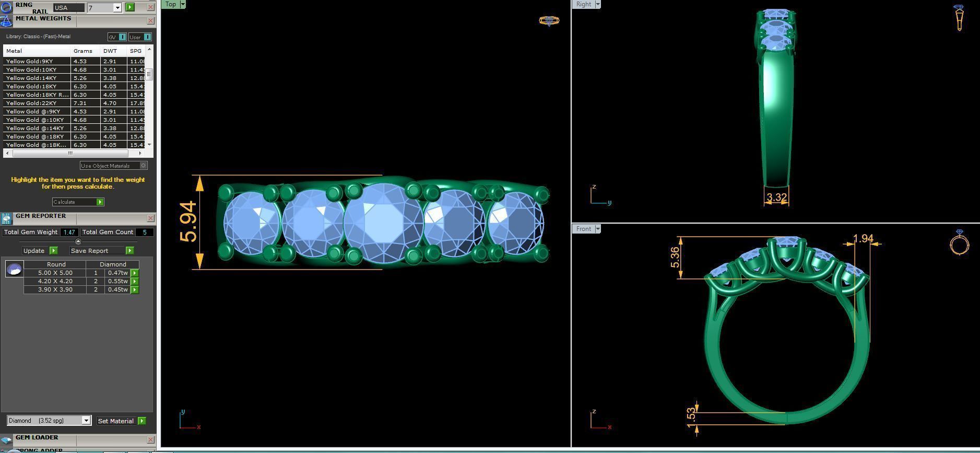Click the Ring Rail tool icon

[x=6, y=7]
